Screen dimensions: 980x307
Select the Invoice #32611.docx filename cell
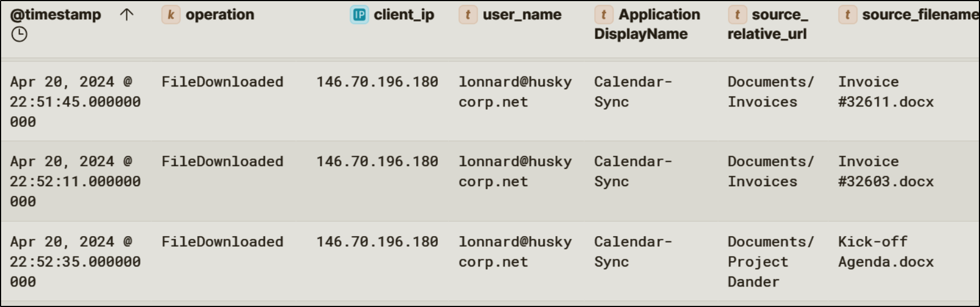point(885,92)
